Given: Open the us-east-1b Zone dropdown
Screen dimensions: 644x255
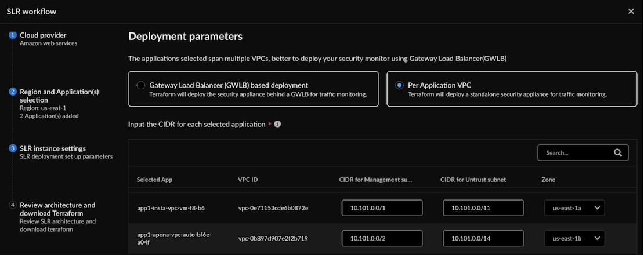Looking at the screenshot, I should [x=574, y=238].
